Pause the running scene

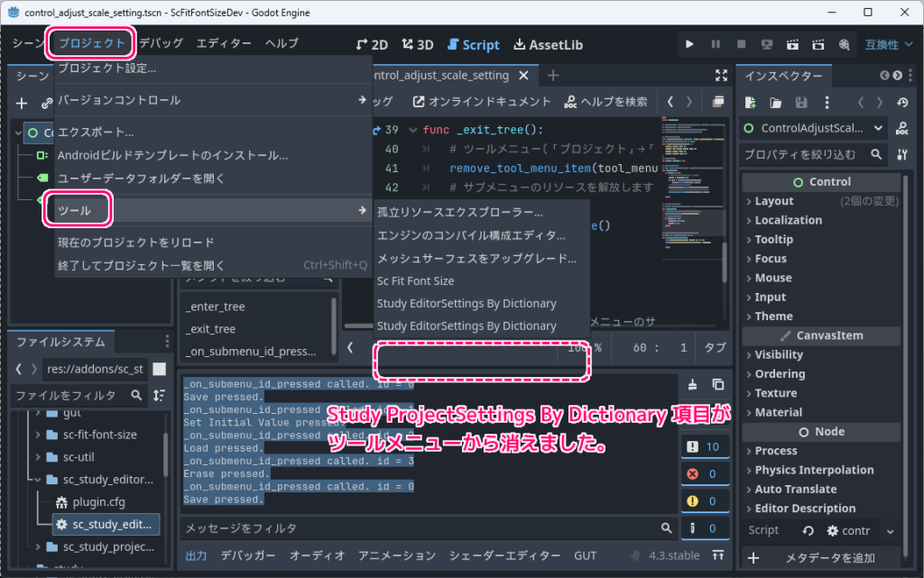click(x=716, y=43)
